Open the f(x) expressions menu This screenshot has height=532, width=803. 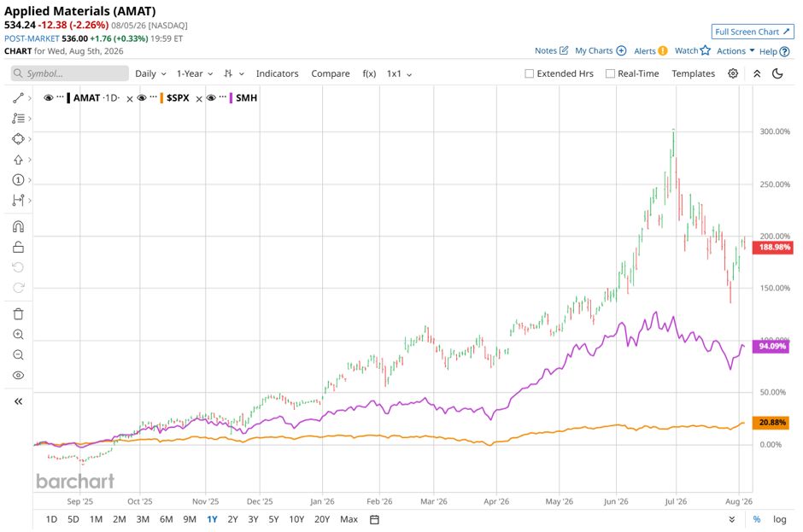(x=369, y=73)
